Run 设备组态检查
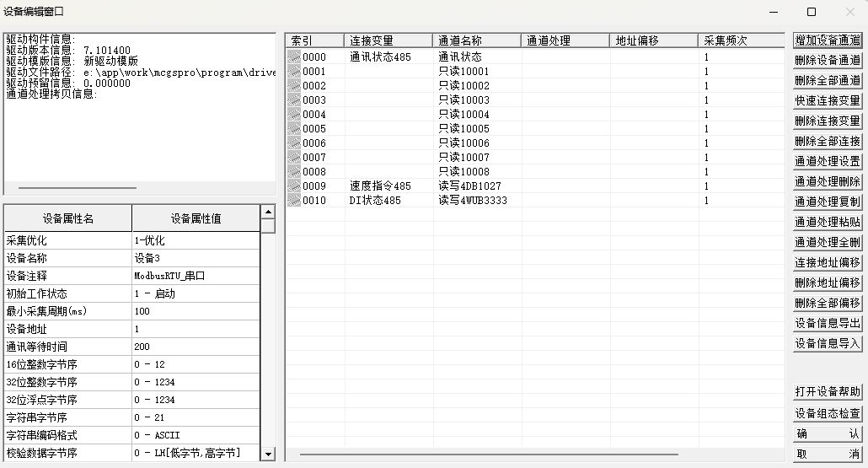Viewport: 868px width, 468px height. tap(828, 414)
